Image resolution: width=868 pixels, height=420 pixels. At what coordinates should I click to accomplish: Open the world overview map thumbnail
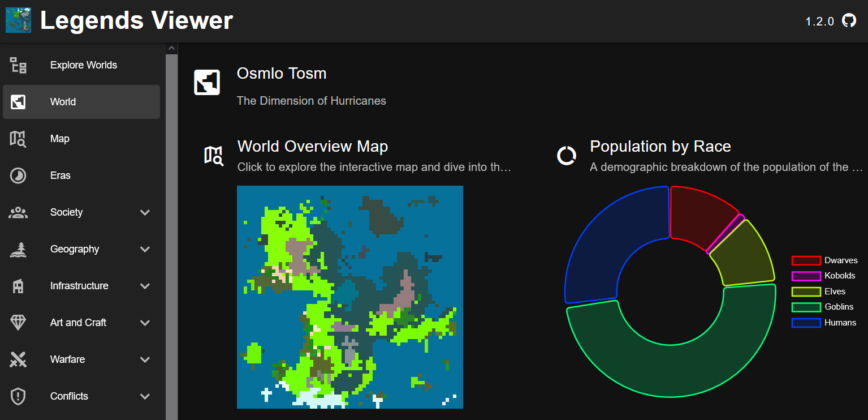349,297
